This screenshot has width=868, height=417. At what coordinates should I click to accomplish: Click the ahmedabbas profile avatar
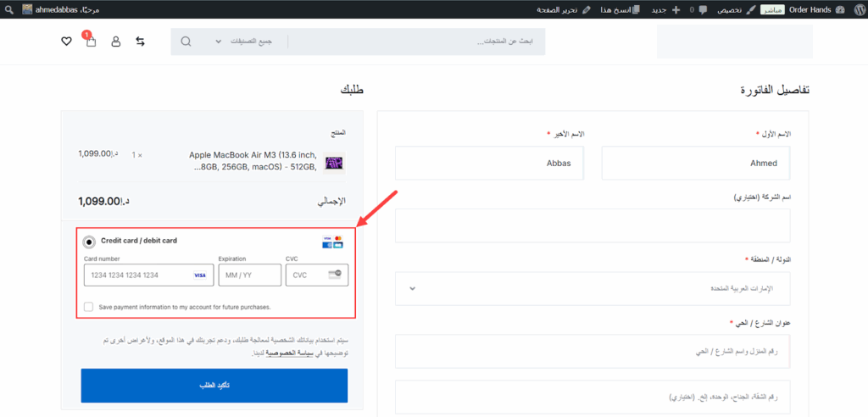coord(28,9)
